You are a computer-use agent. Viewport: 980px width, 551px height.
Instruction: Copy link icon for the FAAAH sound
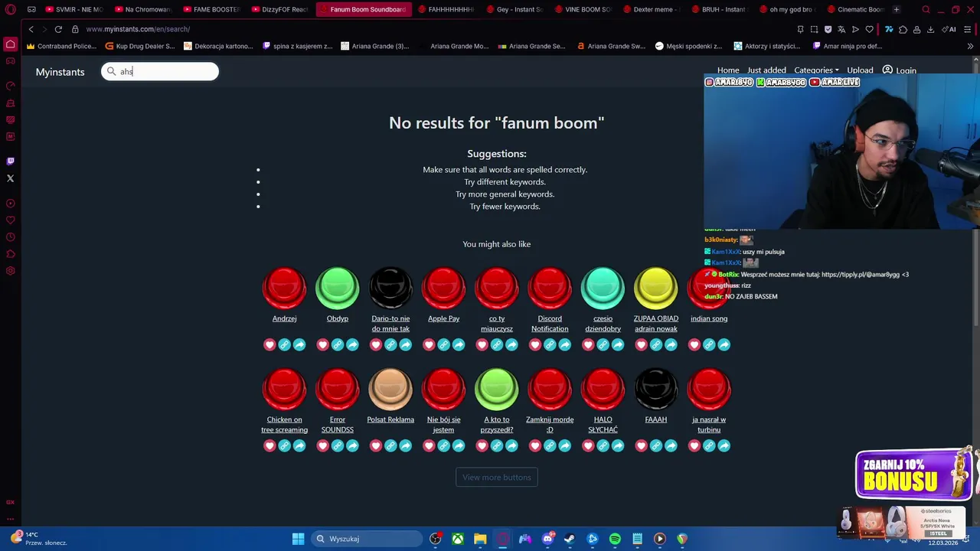pyautogui.click(x=656, y=446)
